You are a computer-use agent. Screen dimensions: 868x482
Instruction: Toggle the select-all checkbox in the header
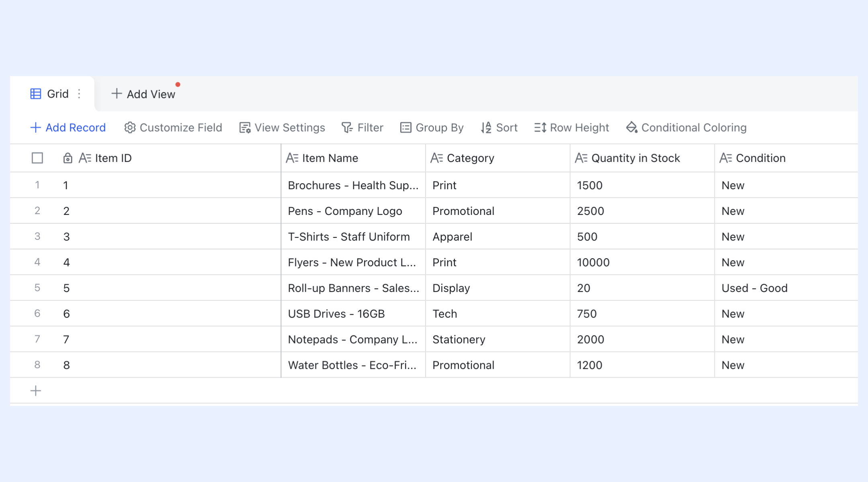(x=37, y=158)
